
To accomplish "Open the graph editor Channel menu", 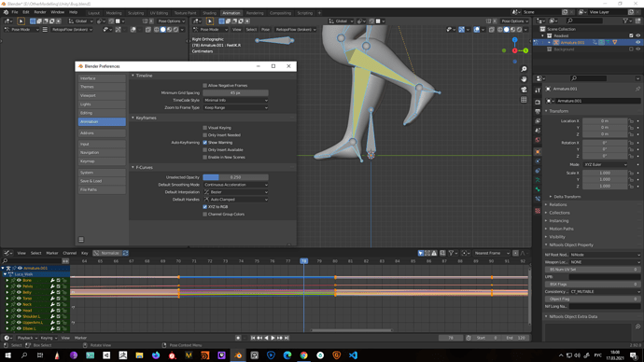I will [69, 253].
